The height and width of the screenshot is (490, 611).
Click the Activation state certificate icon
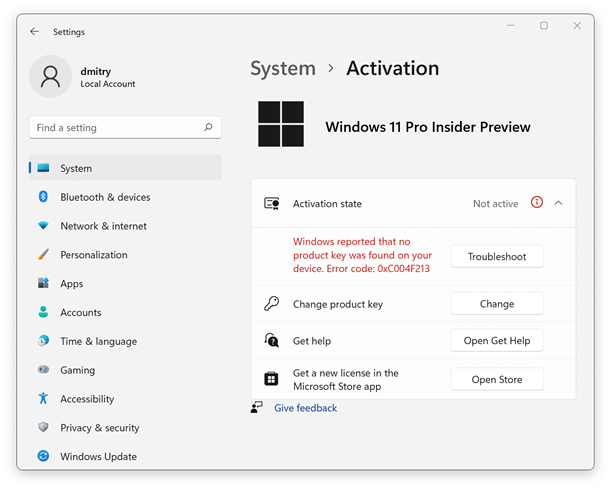(x=272, y=203)
